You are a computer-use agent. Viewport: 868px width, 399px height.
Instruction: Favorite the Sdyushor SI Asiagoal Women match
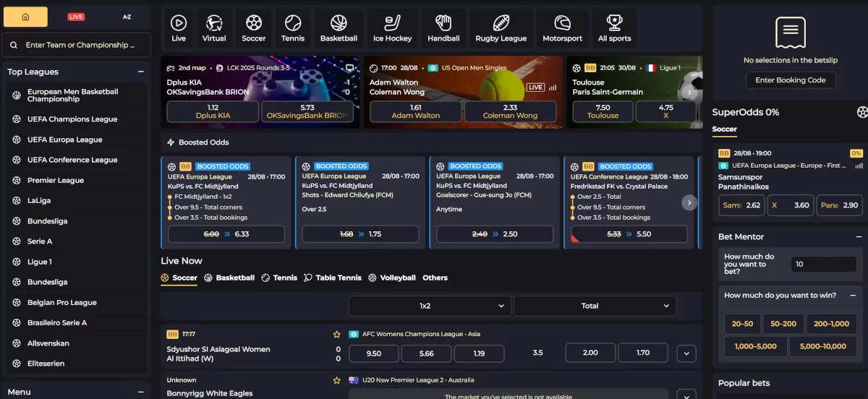coord(336,335)
